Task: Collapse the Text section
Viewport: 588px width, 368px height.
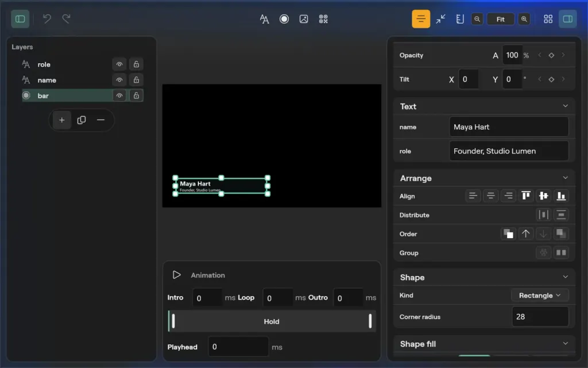Action: click(x=565, y=106)
